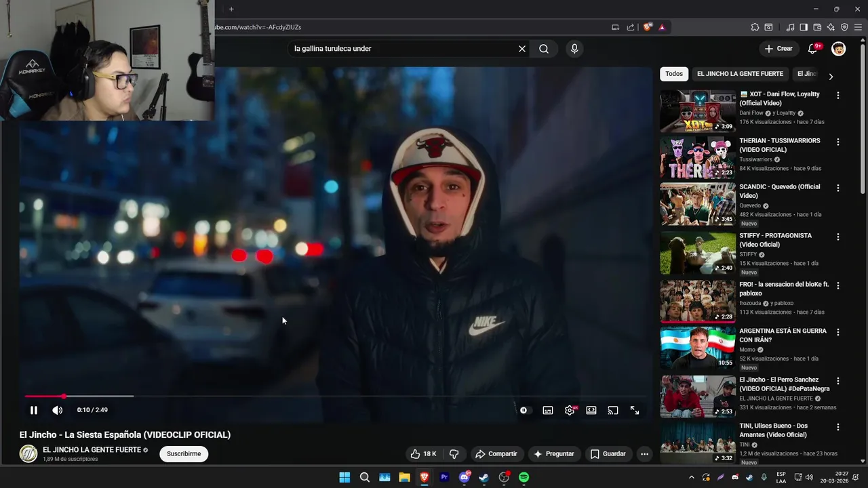
Task: Open options for FRO! la sensacion video
Action: tap(838, 286)
